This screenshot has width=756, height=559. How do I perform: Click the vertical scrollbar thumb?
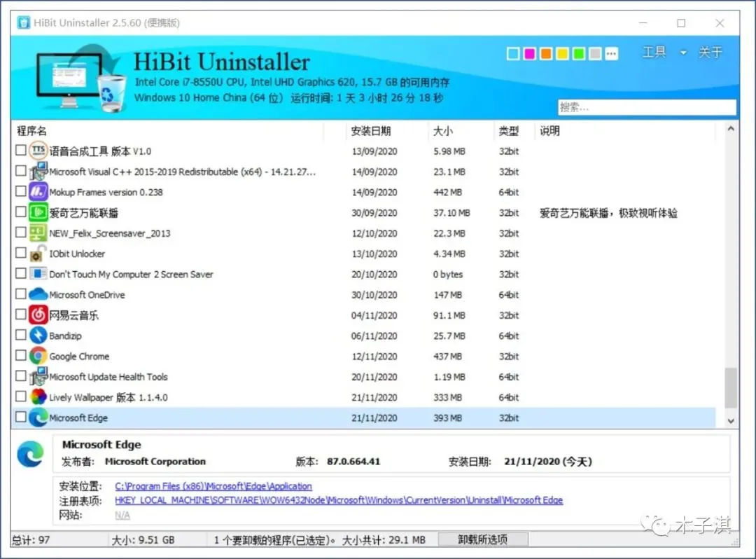click(x=731, y=388)
